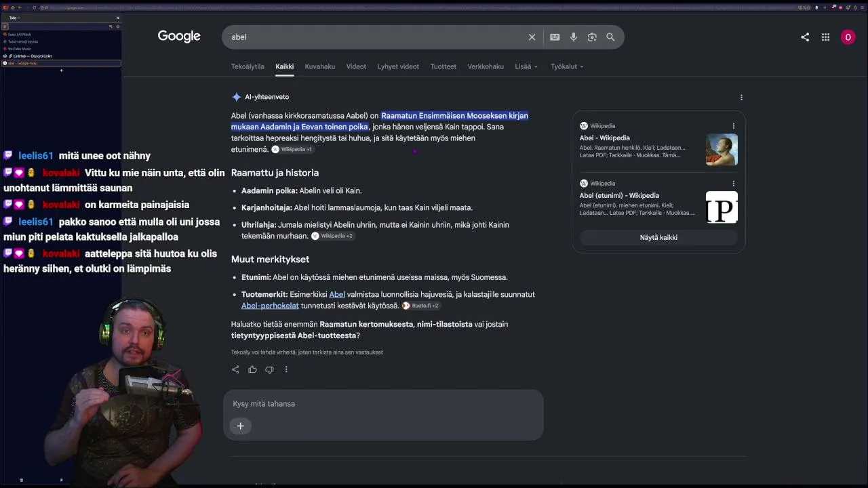Select the Kaikki results tab
This screenshot has height=488, width=868.
[x=284, y=66]
